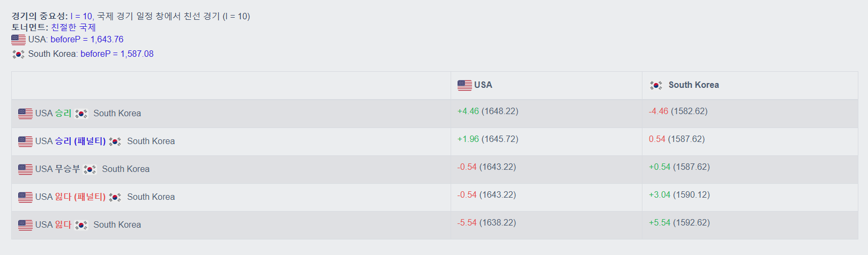The width and height of the screenshot is (868, 255).
Task: Click the USA column header
Action: tap(546, 85)
